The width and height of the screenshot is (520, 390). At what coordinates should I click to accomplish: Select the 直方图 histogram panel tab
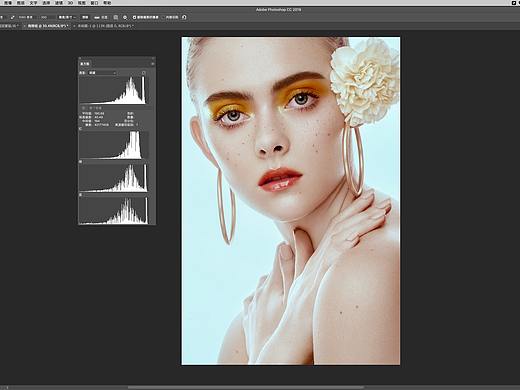pyautogui.click(x=85, y=63)
